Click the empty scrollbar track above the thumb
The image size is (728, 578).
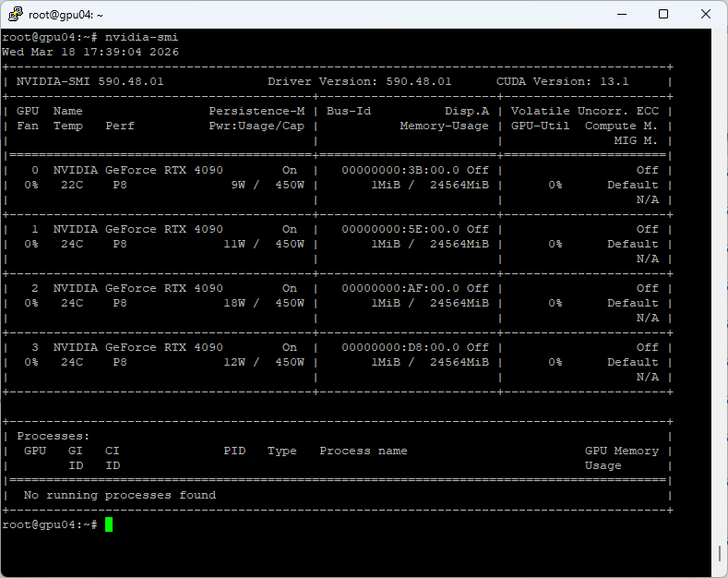click(720, 277)
